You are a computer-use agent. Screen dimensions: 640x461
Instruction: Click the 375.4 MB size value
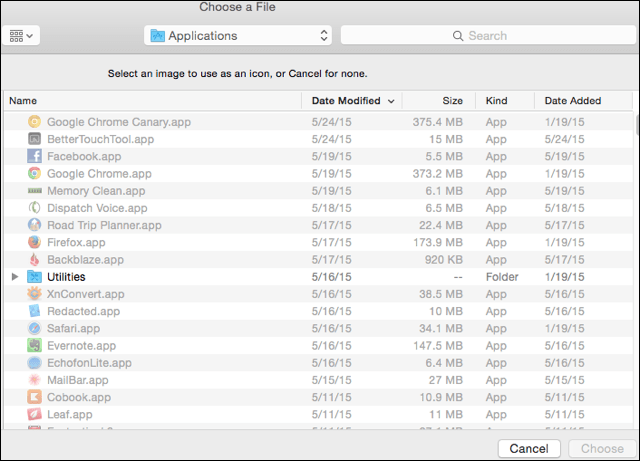(x=438, y=122)
